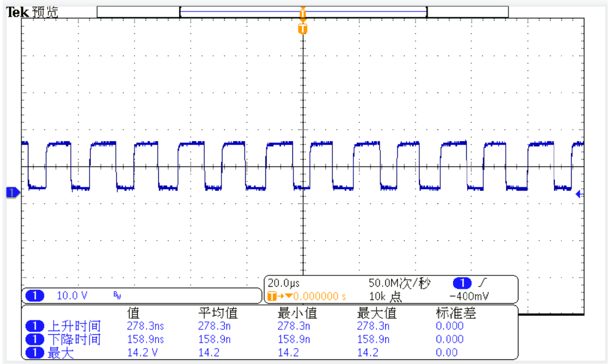
Task: Select the 上升时间 measurement label
Action: pos(74,327)
